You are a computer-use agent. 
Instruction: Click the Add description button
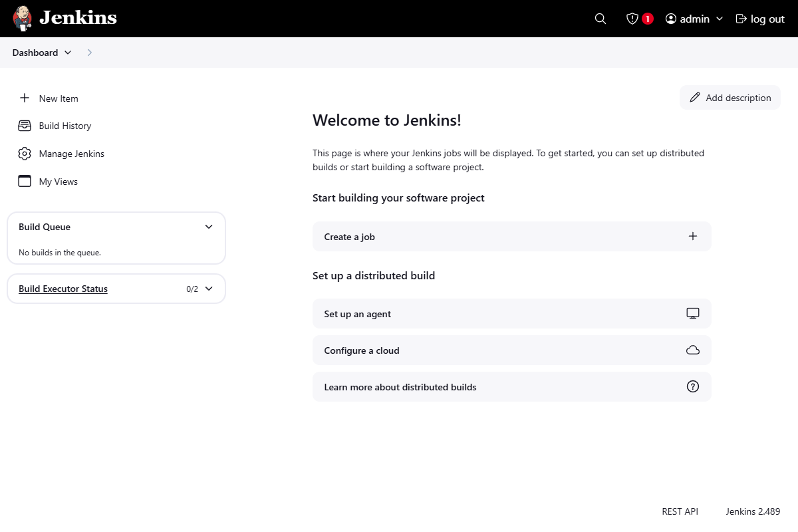(730, 97)
